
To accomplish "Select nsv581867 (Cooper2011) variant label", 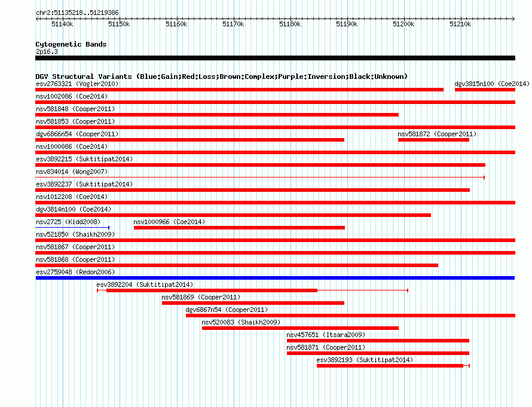I will [x=75, y=247].
